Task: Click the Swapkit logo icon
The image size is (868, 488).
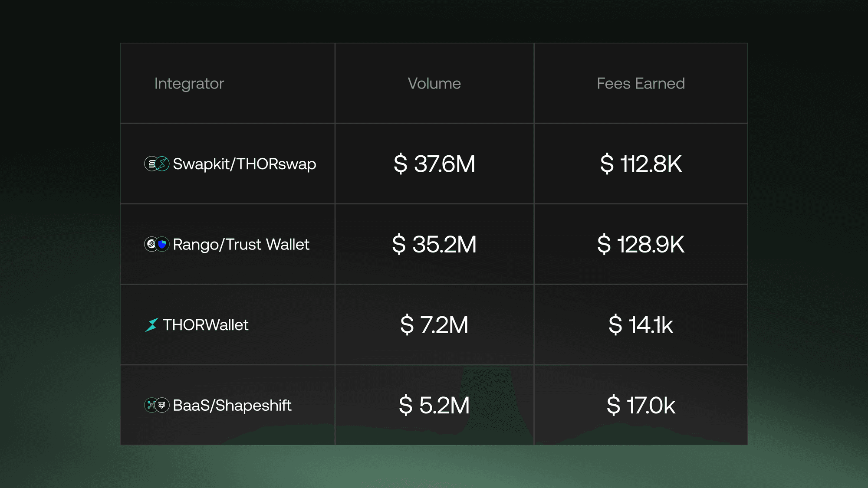Action: pyautogui.click(x=151, y=164)
